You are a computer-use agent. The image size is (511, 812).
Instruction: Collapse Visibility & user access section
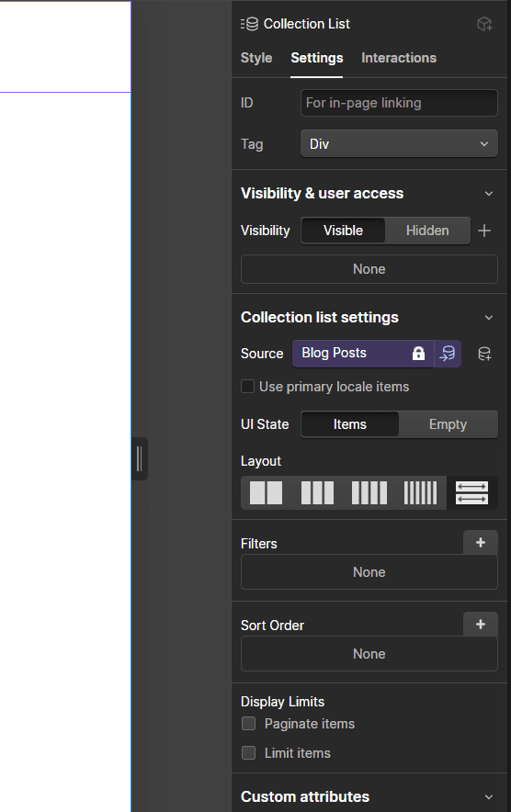click(488, 193)
